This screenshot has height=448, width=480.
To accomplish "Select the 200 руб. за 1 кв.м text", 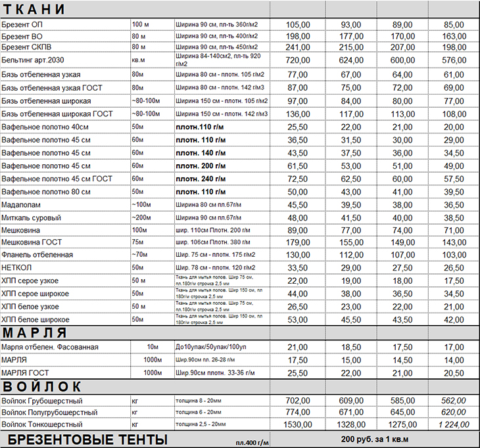I will tap(375, 439).
